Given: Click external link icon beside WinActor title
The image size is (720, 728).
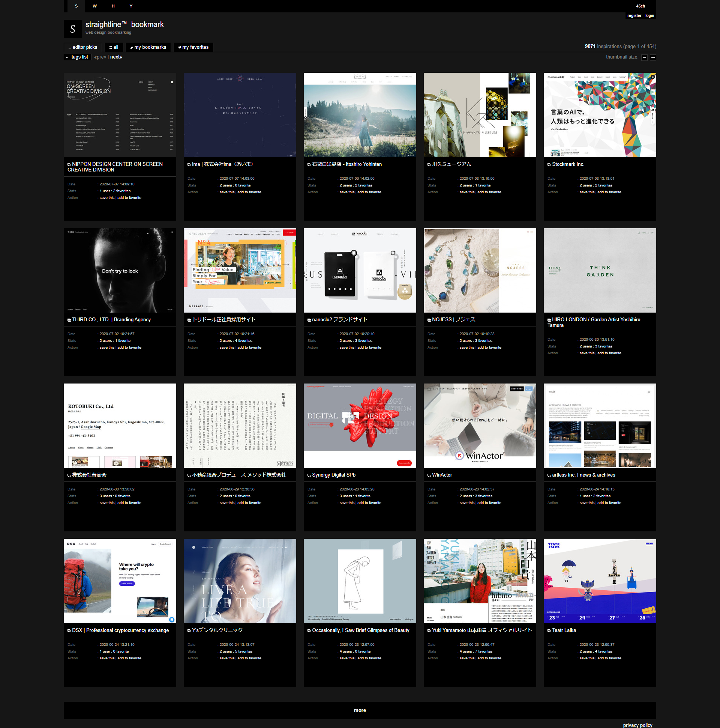Looking at the screenshot, I should tap(429, 475).
